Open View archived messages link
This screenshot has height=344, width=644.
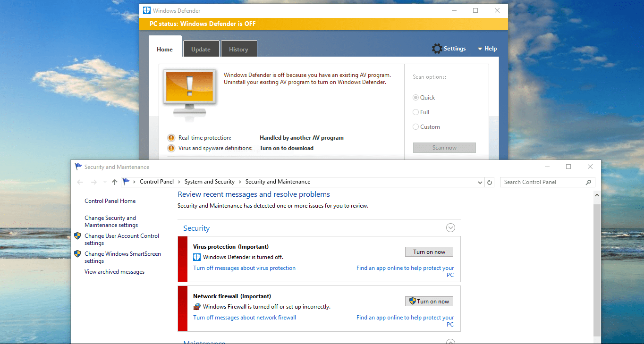click(114, 272)
